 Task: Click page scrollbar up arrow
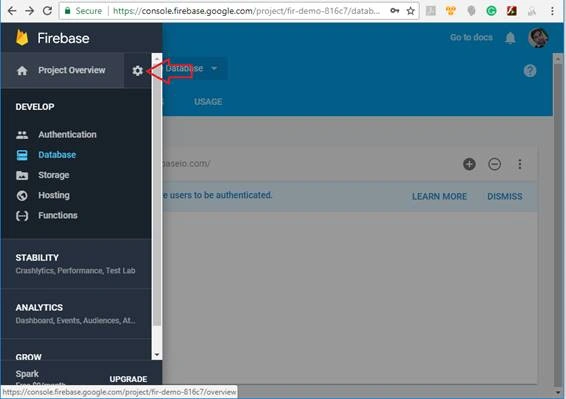tap(558, 58)
